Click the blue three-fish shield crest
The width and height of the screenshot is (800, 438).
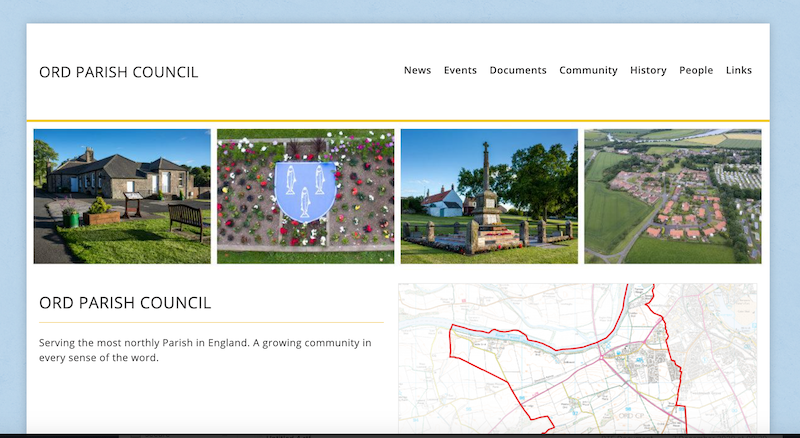(x=305, y=187)
